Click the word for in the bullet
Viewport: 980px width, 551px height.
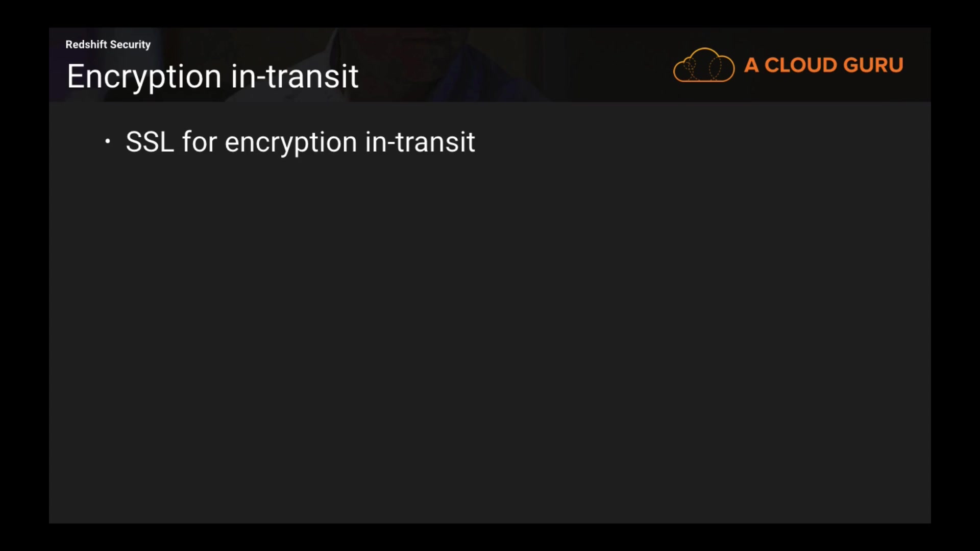[x=200, y=142]
